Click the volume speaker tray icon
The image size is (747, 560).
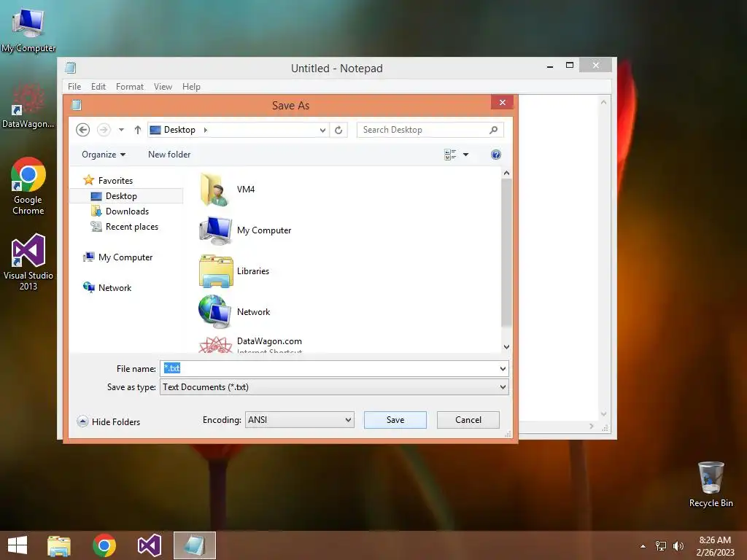(678, 546)
